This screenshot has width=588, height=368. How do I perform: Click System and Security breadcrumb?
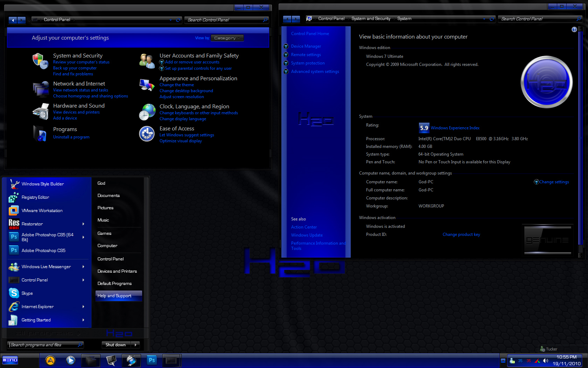pyautogui.click(x=371, y=19)
